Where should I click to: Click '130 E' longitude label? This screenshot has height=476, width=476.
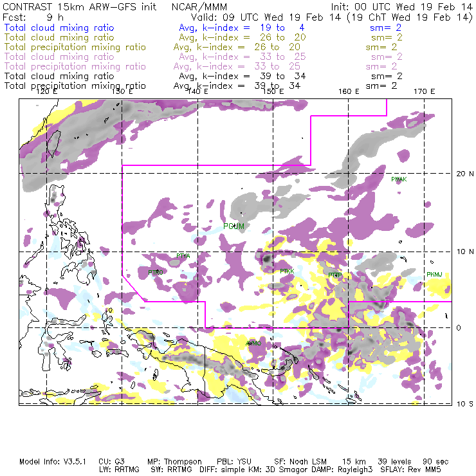(122, 91)
